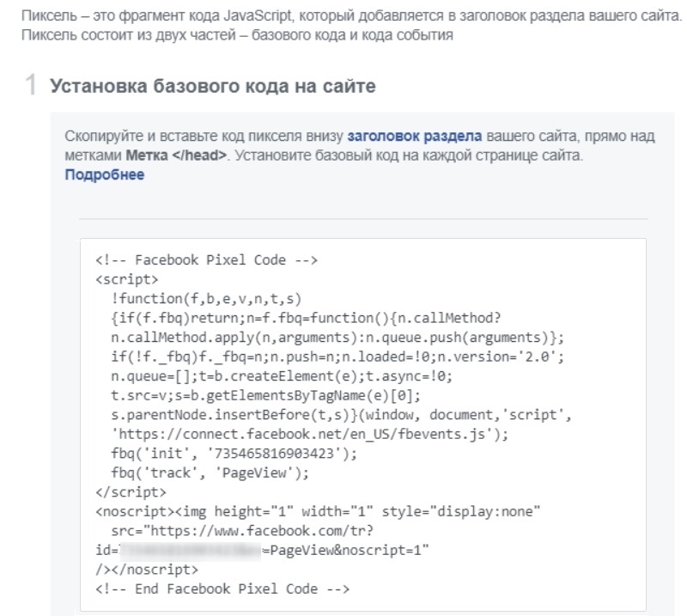Click the fbevents.js URL line

coord(309,434)
